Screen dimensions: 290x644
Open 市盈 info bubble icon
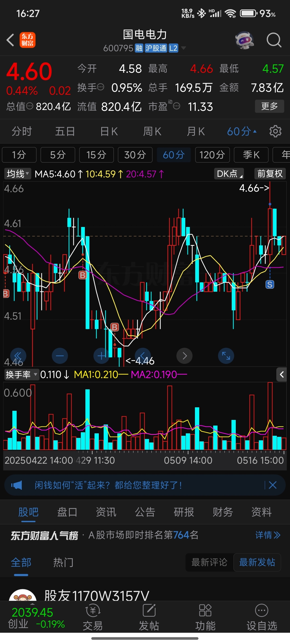[x=176, y=106]
